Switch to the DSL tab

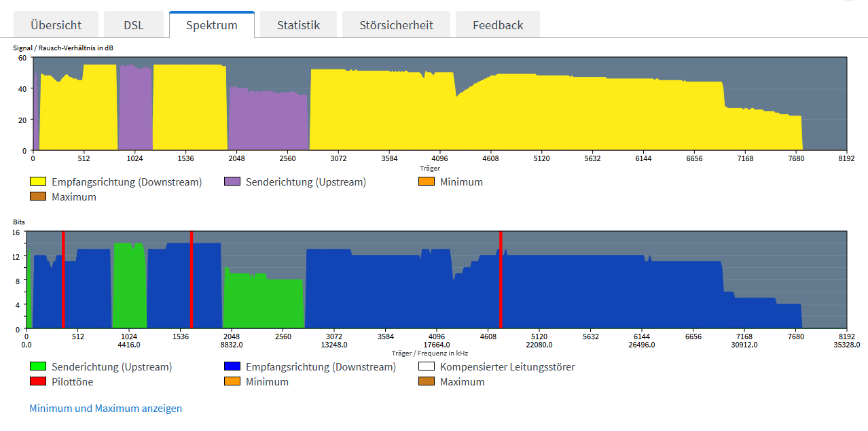click(134, 24)
